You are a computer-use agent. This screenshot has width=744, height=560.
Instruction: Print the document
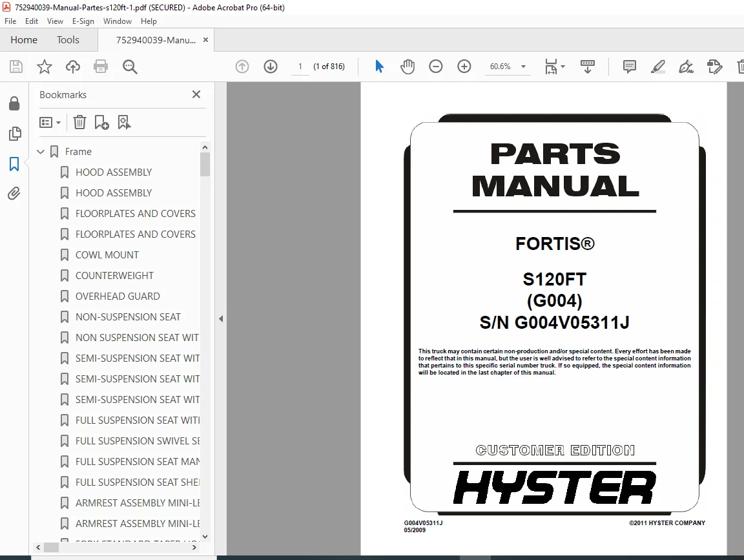pyautogui.click(x=101, y=67)
